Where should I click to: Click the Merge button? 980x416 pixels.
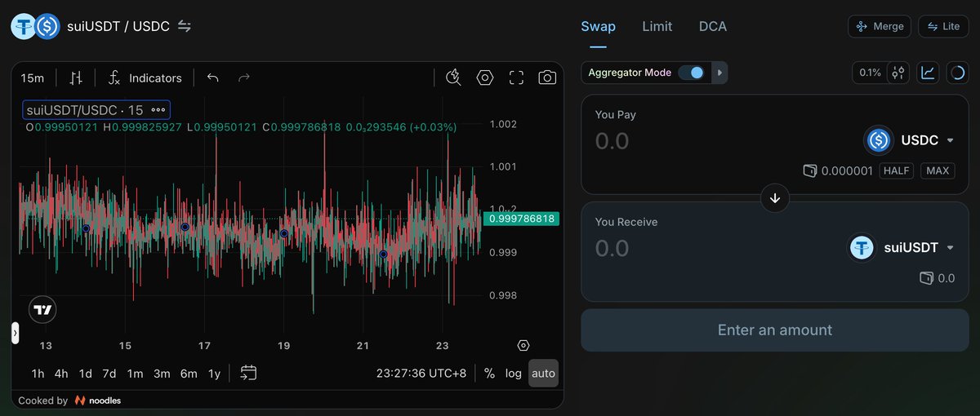coord(880,26)
